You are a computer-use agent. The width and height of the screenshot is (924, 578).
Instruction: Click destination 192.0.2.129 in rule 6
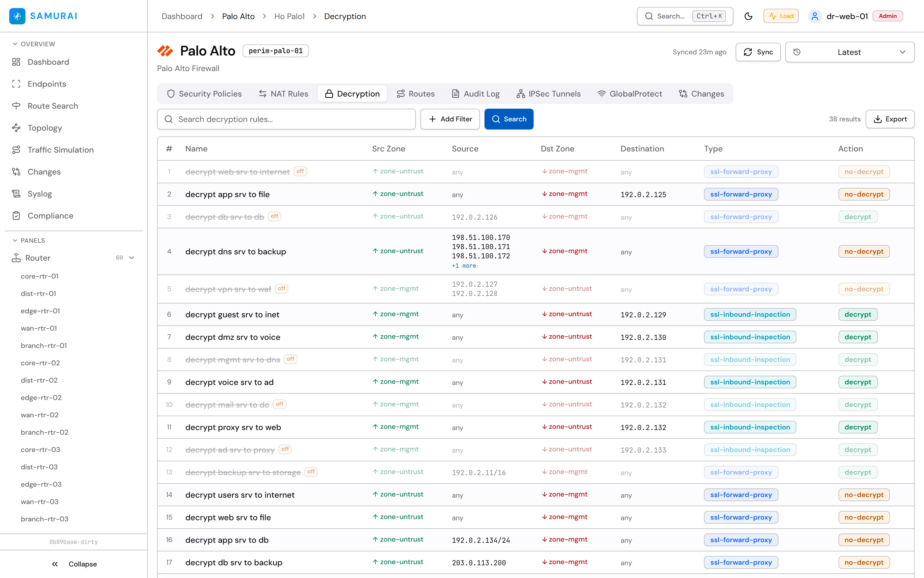point(643,315)
